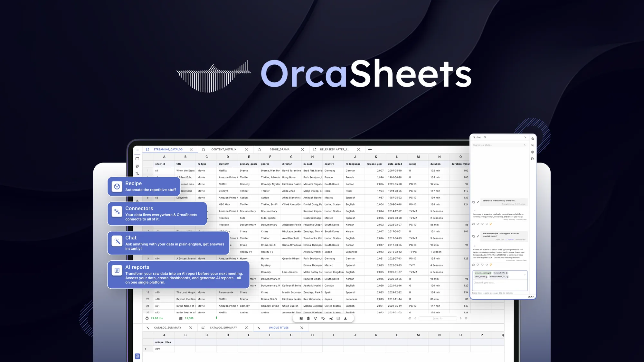The height and width of the screenshot is (362, 644).
Task: Click the chart icon in bottom toolbar
Action: [x=331, y=319]
